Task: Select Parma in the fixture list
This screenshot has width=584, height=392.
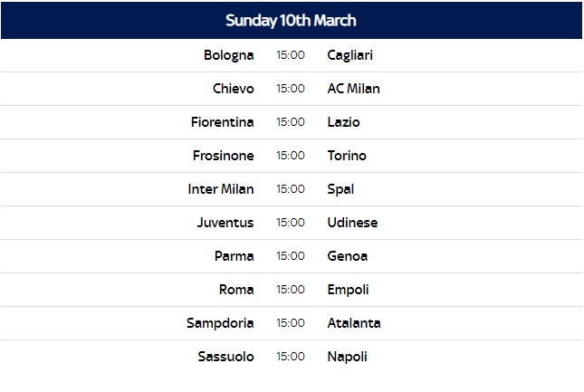Action: 234,256
